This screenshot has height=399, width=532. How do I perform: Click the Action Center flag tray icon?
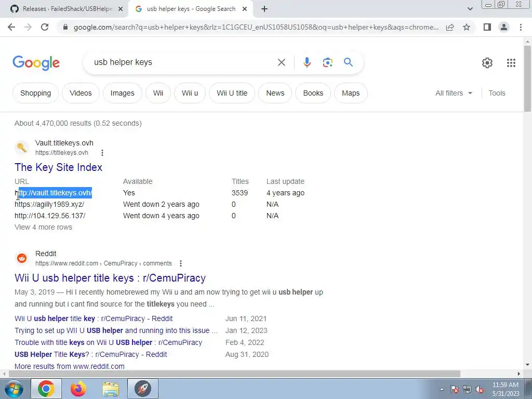click(x=455, y=389)
